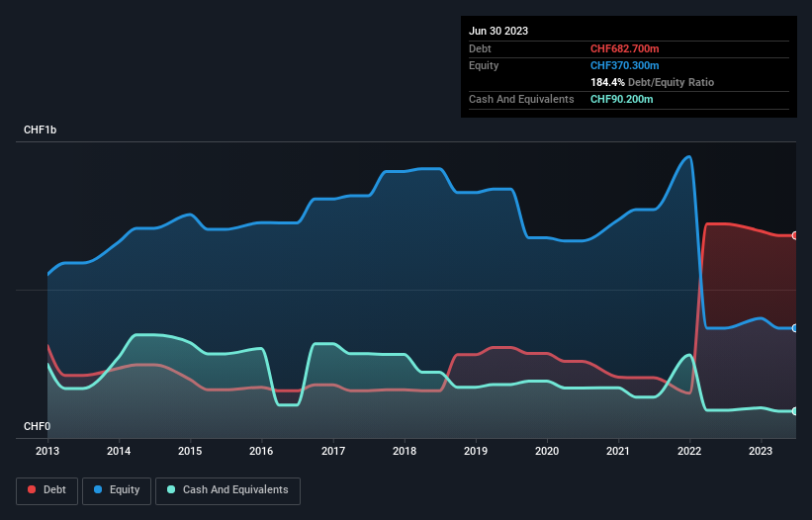Viewport: 812px width, 520px height.
Task: Toggle the Debt legend button
Action: pyautogui.click(x=47, y=490)
